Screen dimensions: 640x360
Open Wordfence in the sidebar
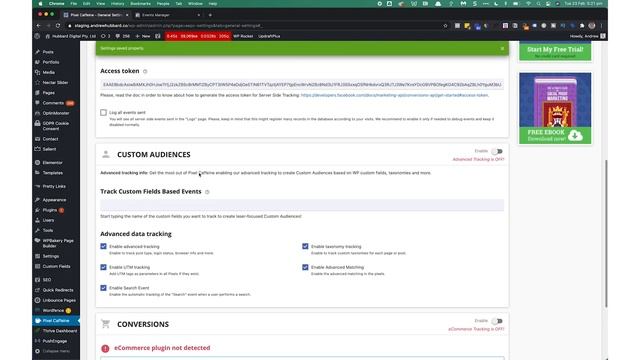(53, 310)
